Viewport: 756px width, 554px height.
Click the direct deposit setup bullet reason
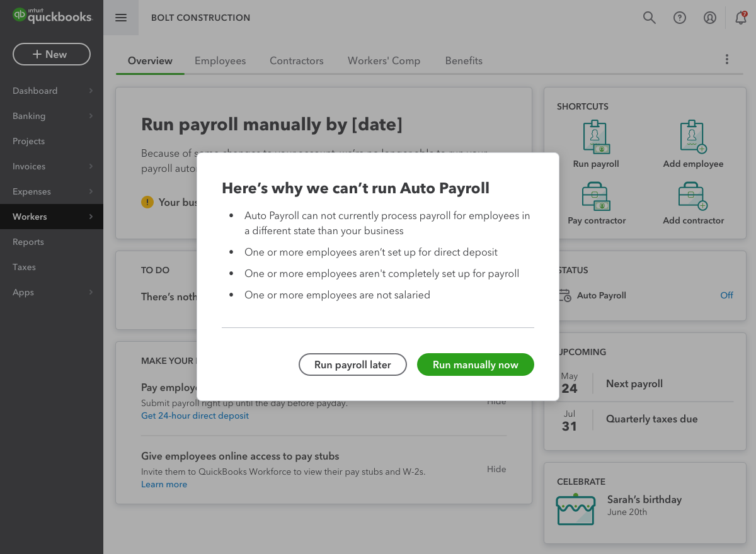click(x=371, y=252)
